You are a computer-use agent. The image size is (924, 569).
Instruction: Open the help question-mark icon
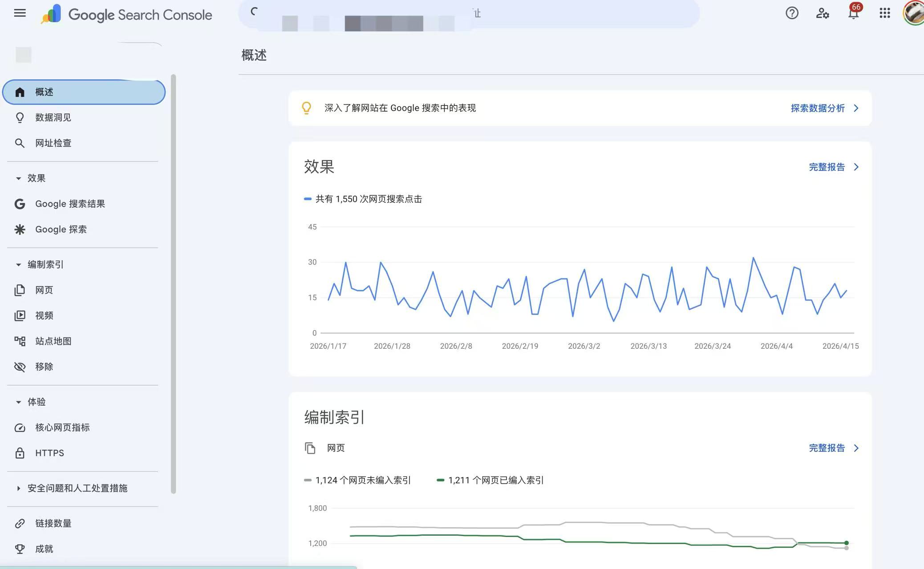pyautogui.click(x=792, y=13)
